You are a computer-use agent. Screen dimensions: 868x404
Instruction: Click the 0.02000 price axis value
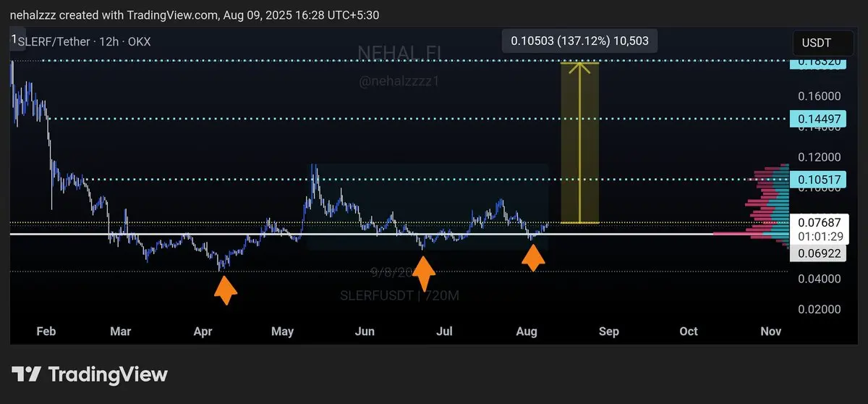pos(820,309)
